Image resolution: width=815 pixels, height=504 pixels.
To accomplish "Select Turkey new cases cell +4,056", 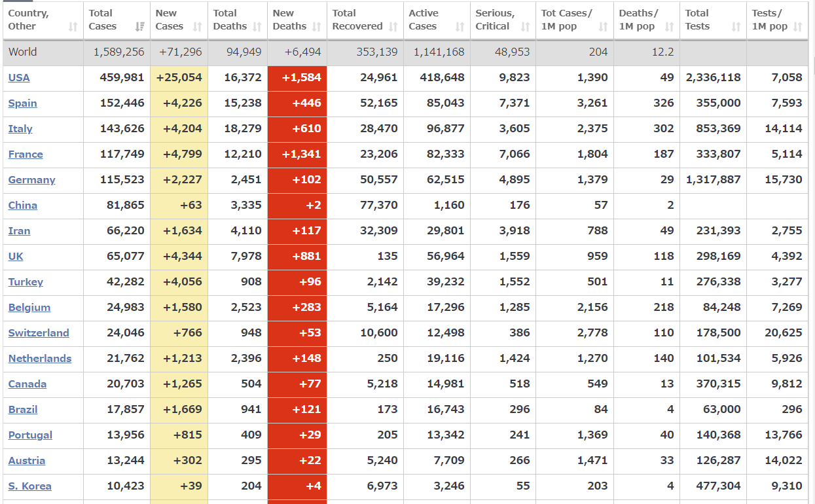I will click(179, 281).
